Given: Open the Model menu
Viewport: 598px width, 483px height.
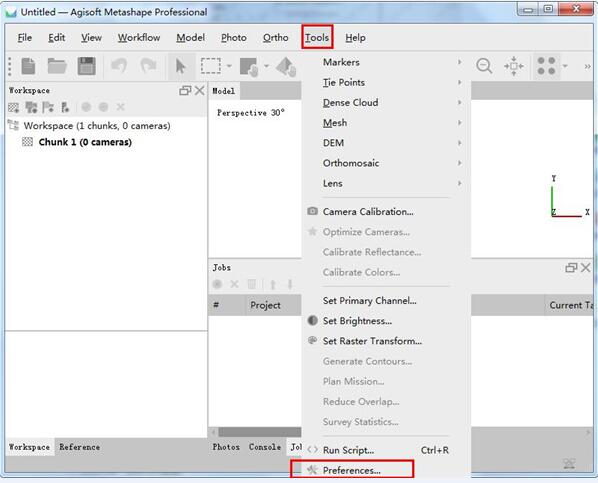Looking at the screenshot, I should click(190, 38).
